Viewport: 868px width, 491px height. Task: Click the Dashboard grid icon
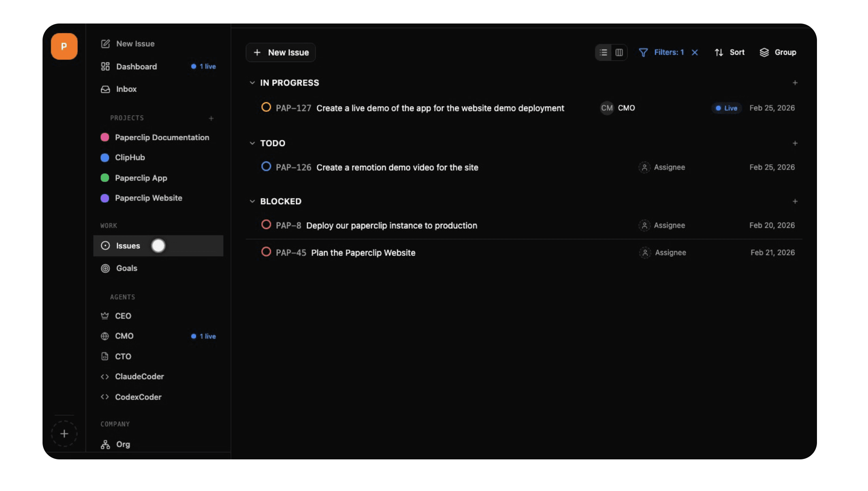coord(105,66)
